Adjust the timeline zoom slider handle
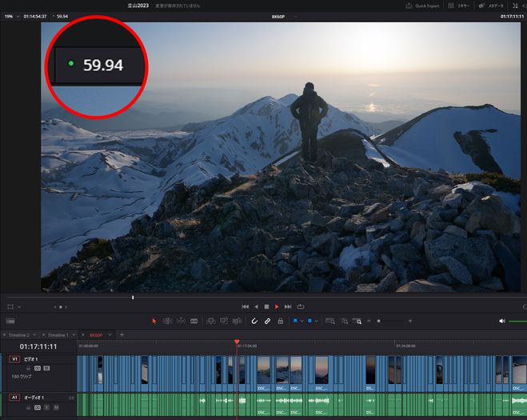 pos(379,321)
